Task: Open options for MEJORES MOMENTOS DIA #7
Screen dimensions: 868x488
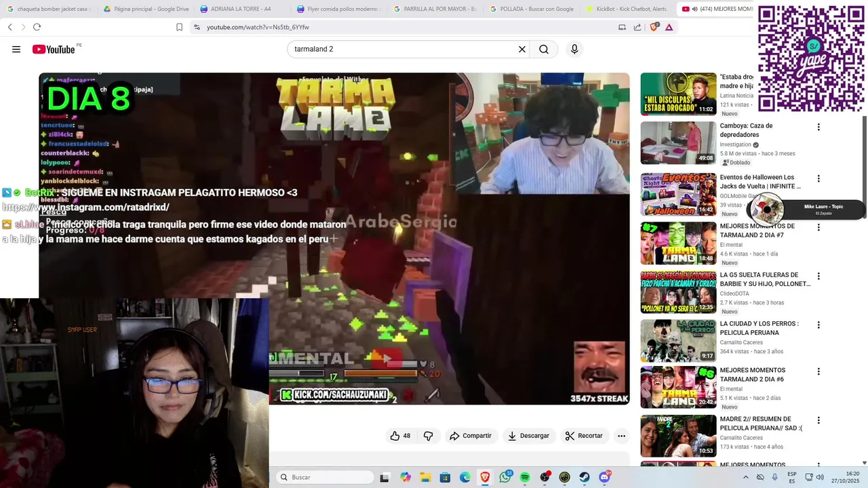Action: (x=818, y=228)
